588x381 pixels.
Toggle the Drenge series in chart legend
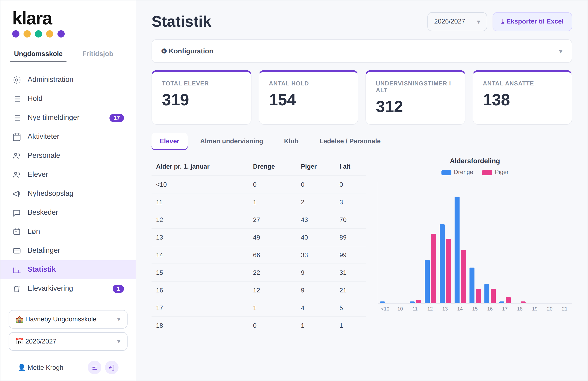tap(457, 172)
